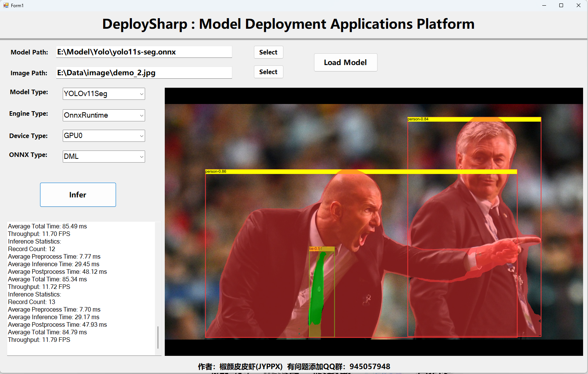
Task: Click the Load Model button
Action: click(345, 62)
